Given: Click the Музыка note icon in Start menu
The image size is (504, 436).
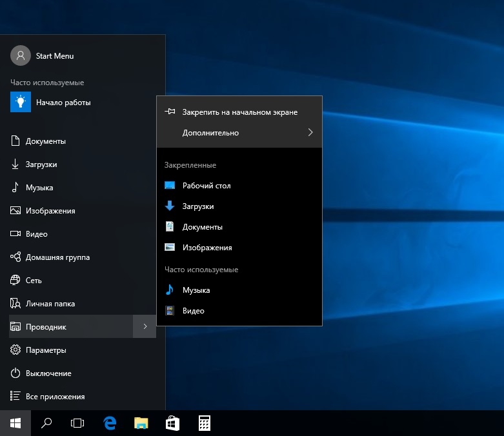Looking at the screenshot, I should (15, 187).
